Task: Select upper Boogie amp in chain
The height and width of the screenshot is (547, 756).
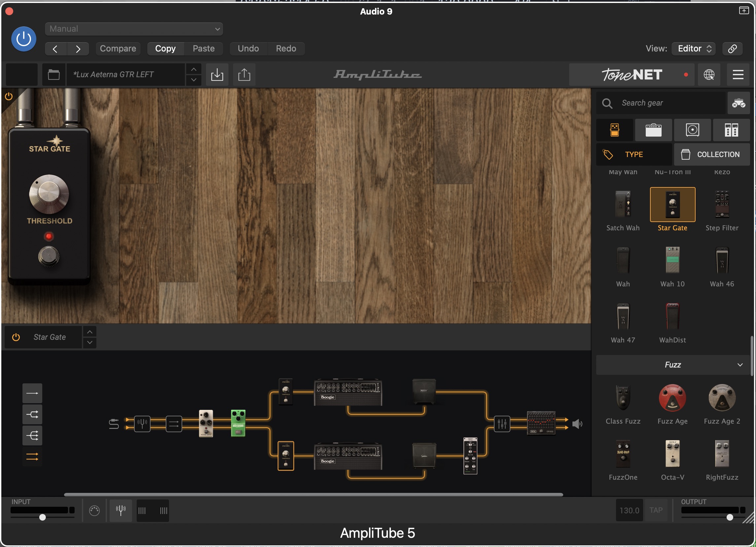Action: (x=348, y=392)
